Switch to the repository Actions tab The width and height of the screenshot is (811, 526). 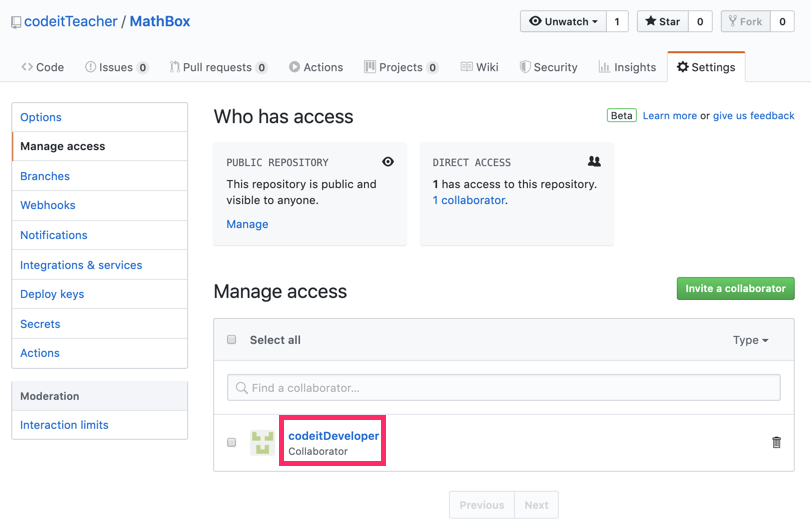point(316,67)
